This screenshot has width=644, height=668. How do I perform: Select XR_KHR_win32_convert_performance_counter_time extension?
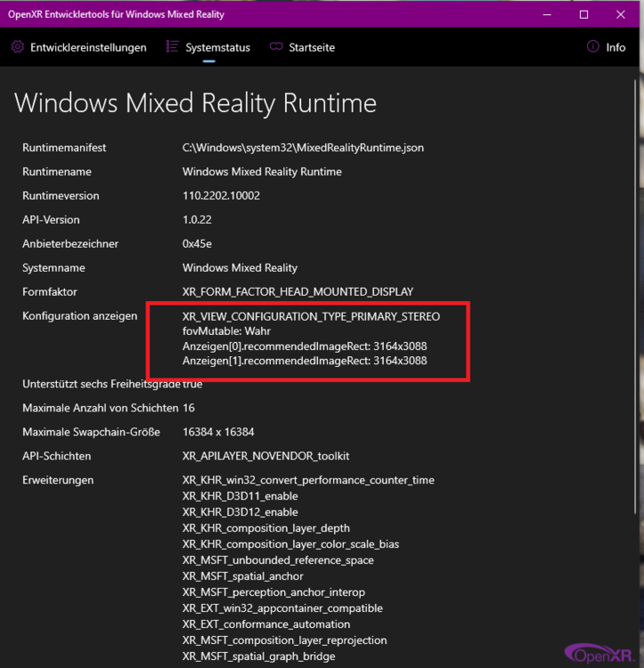click(308, 480)
